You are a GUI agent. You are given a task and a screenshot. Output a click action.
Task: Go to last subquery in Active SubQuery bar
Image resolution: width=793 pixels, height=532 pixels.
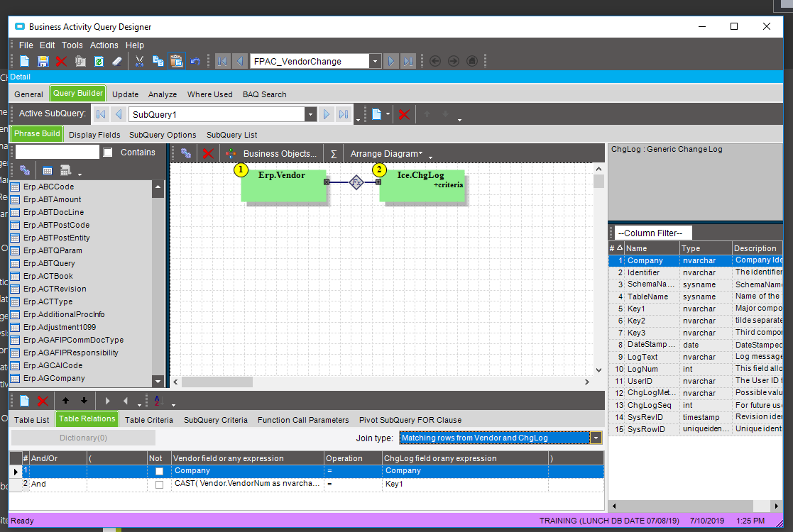[344, 114]
